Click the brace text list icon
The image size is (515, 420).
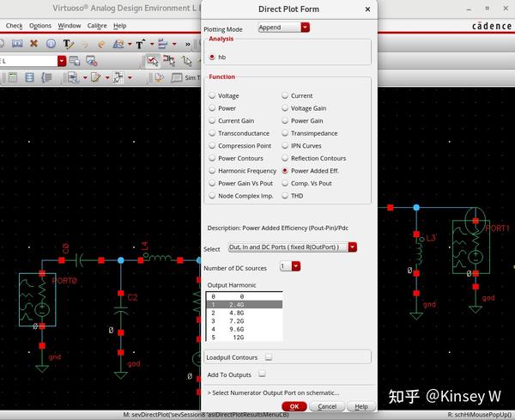[46, 77]
